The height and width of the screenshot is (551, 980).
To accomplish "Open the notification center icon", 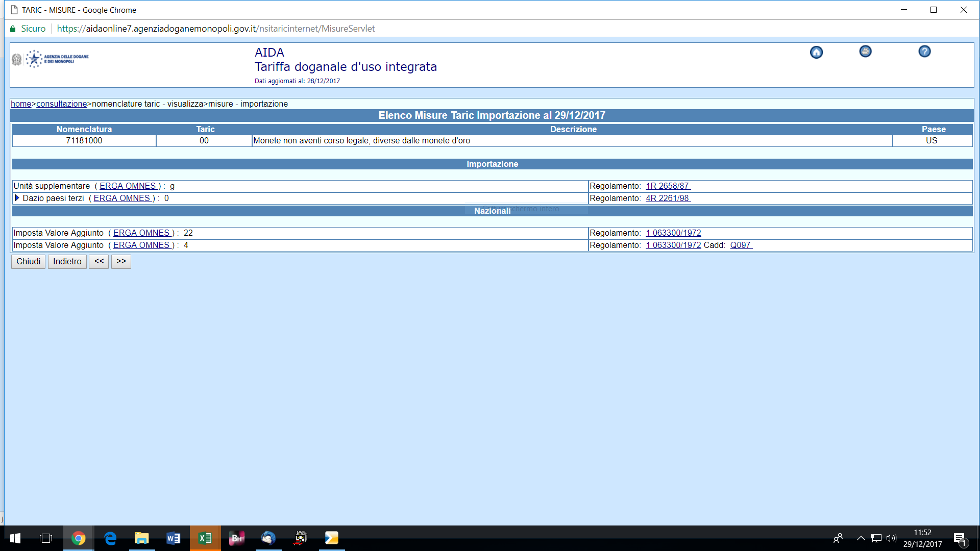I will pyautogui.click(x=960, y=538).
